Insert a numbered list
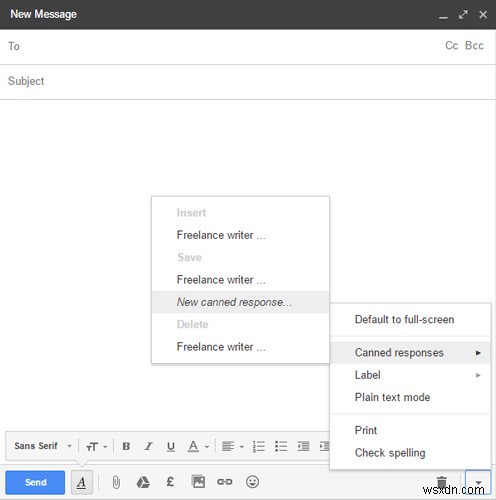The height and width of the screenshot is (500, 496). (x=259, y=446)
